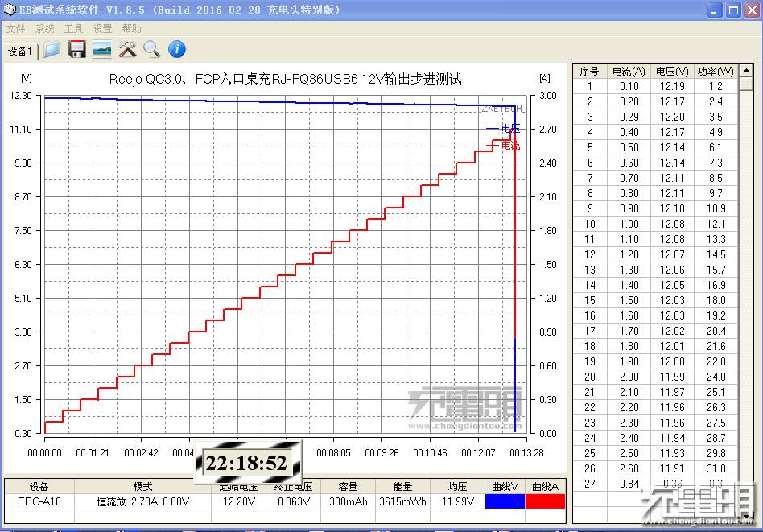This screenshot has height=532, width=763.
Task: Click the 0.363V end voltage cell
Action: pyautogui.click(x=294, y=501)
